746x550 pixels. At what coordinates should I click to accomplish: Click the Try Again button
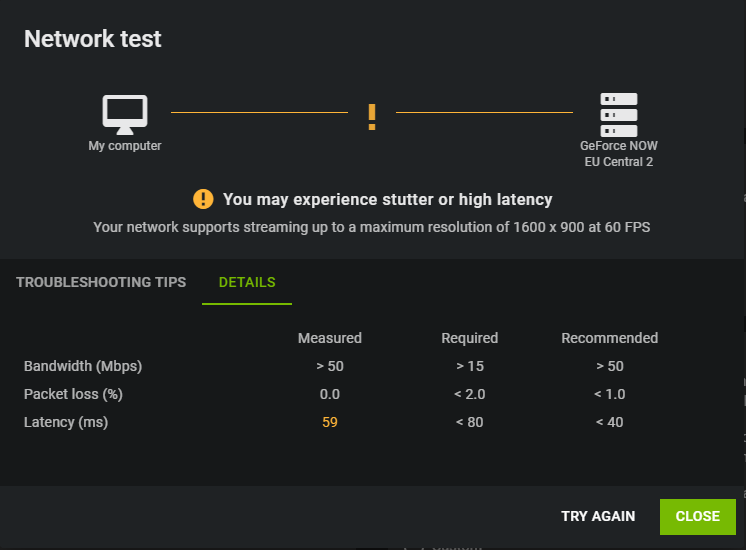point(598,516)
